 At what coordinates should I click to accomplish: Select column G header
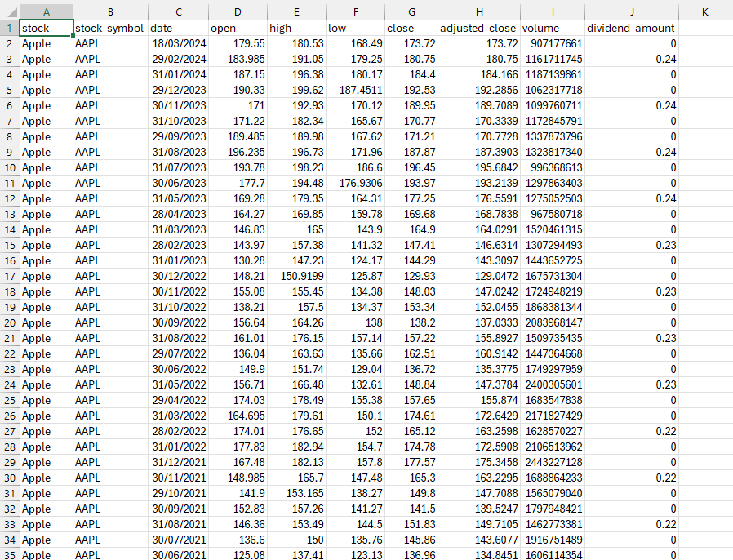(411, 12)
